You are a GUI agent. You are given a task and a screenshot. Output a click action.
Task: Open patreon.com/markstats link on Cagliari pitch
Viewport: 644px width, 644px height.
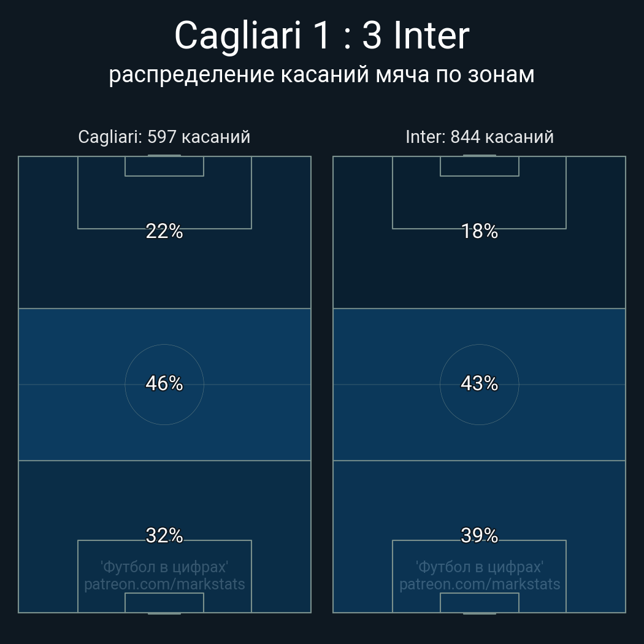pos(164,584)
